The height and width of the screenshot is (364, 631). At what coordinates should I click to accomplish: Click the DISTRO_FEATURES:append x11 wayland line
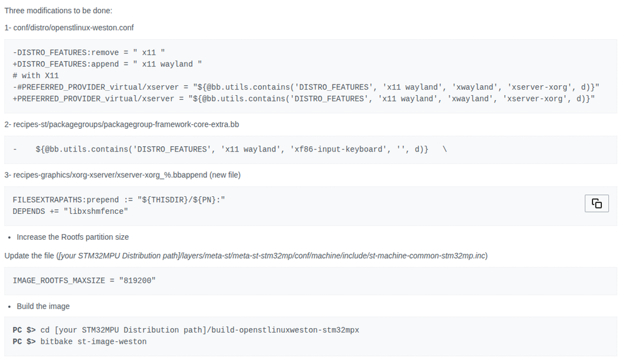tap(107, 64)
